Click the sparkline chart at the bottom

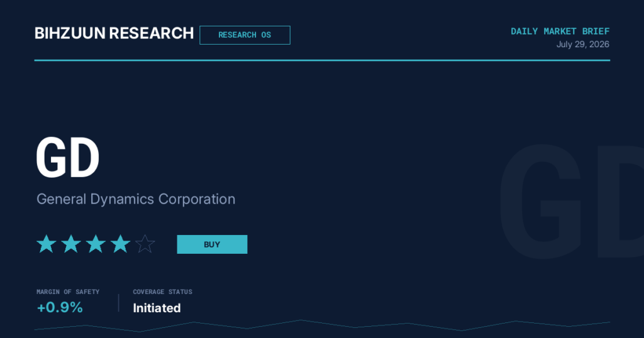point(322,325)
